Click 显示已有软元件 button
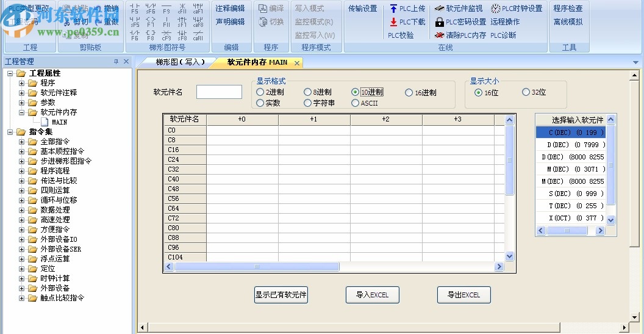The height and width of the screenshot is (334, 644). tap(281, 295)
